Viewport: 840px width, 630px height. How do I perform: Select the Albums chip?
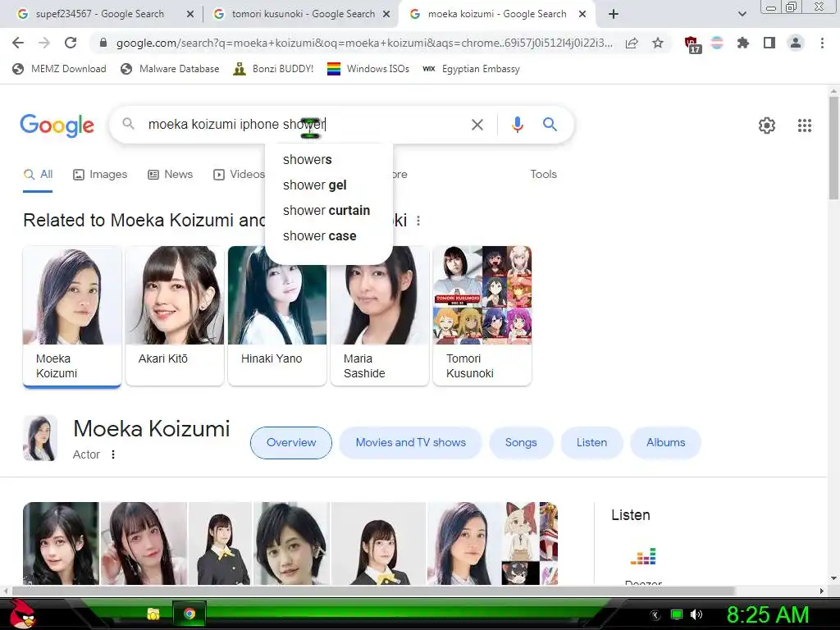[665, 442]
